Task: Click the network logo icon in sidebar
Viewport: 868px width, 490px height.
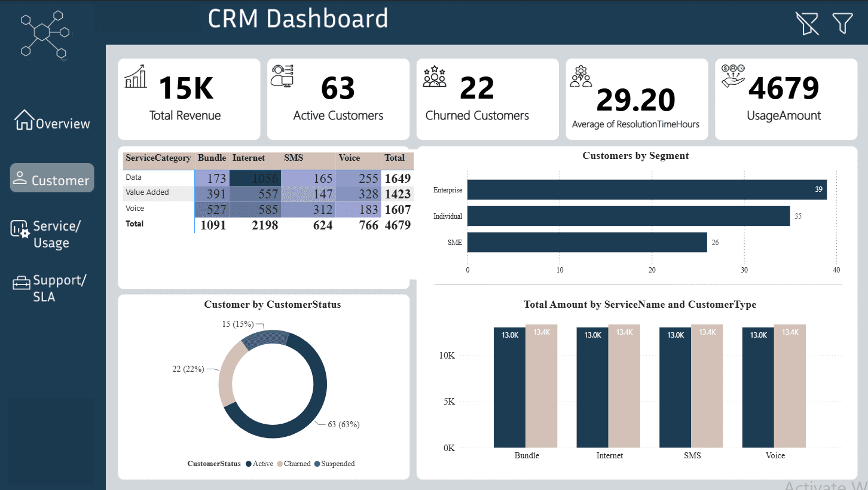Action: [x=45, y=35]
